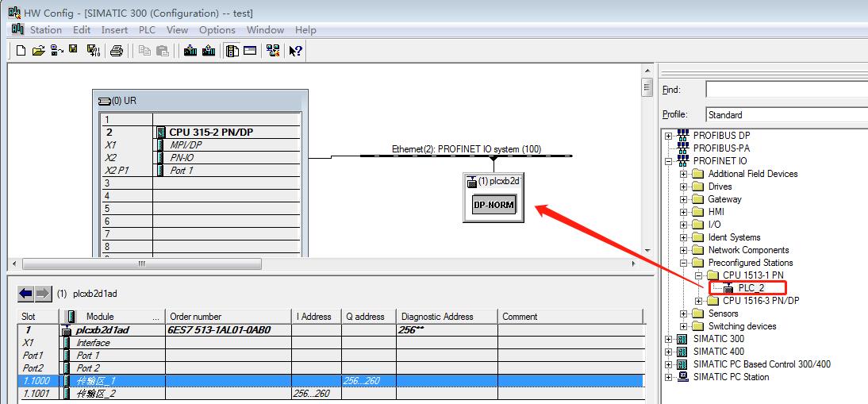Click the context Help arrow-question icon
868x404 pixels.
[296, 52]
